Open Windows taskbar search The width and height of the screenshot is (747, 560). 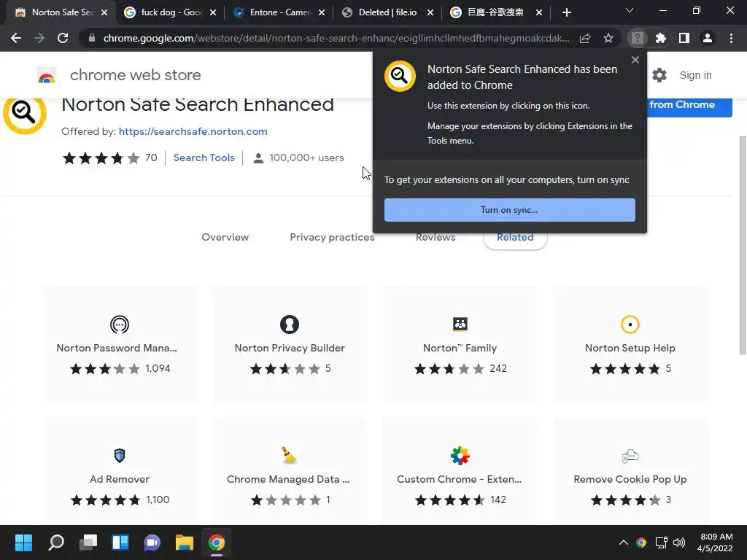tap(55, 542)
